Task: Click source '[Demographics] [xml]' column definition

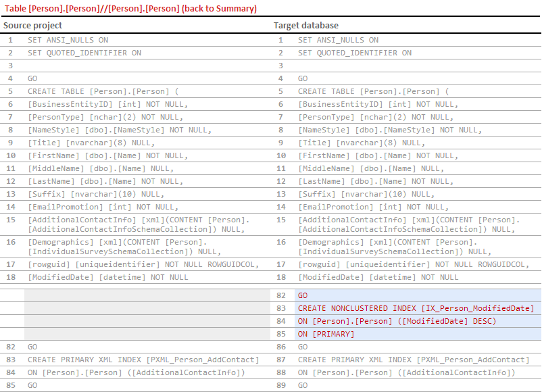Action: (x=124, y=247)
